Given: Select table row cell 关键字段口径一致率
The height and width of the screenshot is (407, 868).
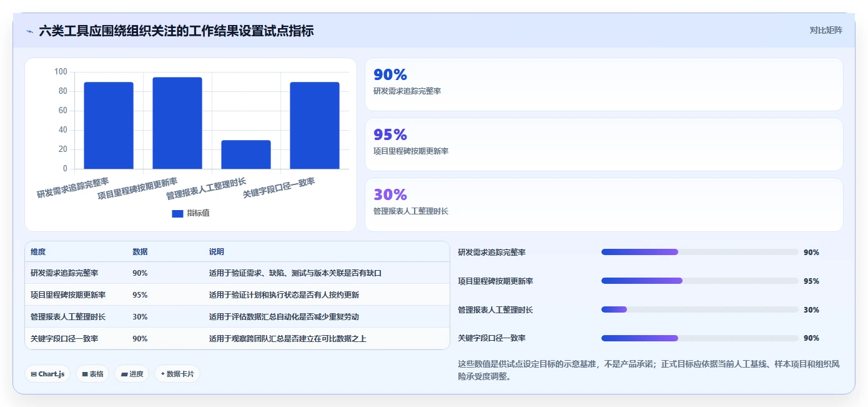Looking at the screenshot, I should coord(64,339).
